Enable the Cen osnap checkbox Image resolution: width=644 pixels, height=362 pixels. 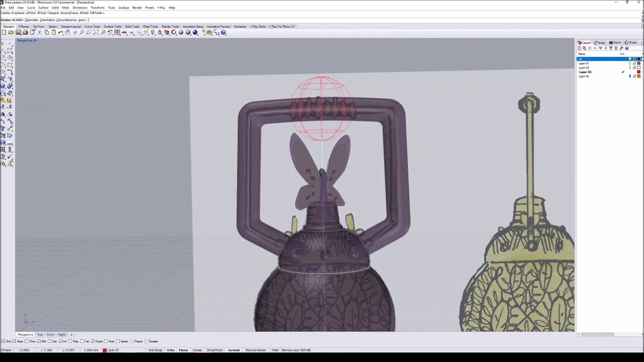[x=49, y=341]
